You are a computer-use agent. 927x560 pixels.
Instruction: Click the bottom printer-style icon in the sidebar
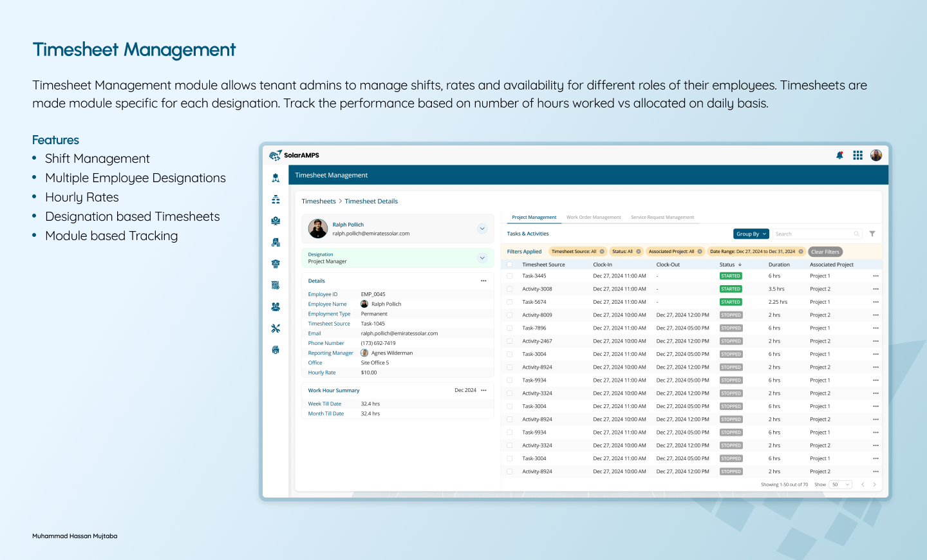point(276,348)
